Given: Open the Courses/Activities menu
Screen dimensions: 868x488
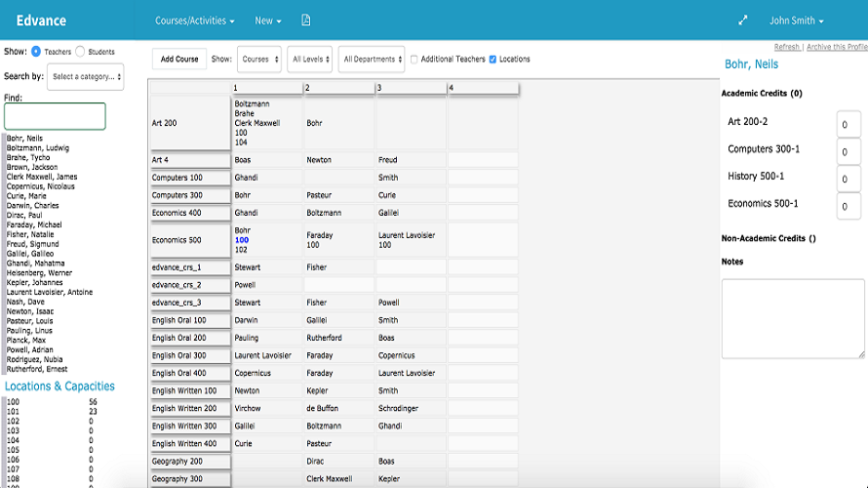Looking at the screenshot, I should coord(195,20).
